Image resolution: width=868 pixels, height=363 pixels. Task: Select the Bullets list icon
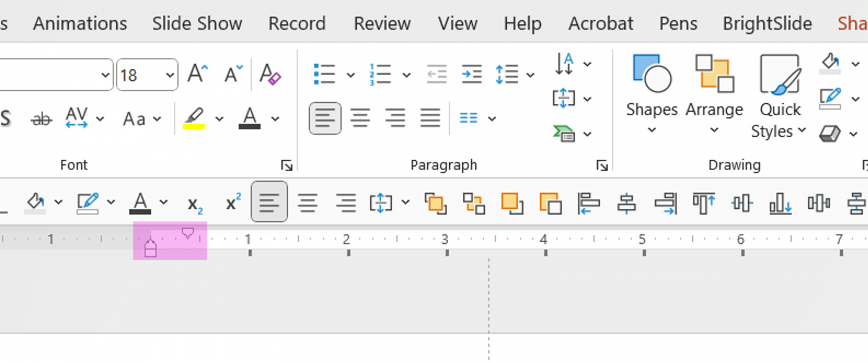[324, 74]
